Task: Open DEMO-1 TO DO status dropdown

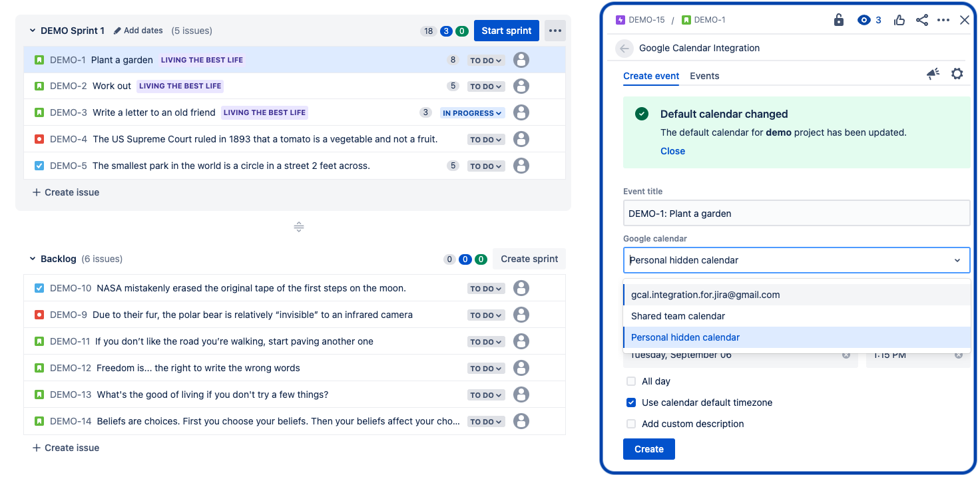Action: [485, 61]
